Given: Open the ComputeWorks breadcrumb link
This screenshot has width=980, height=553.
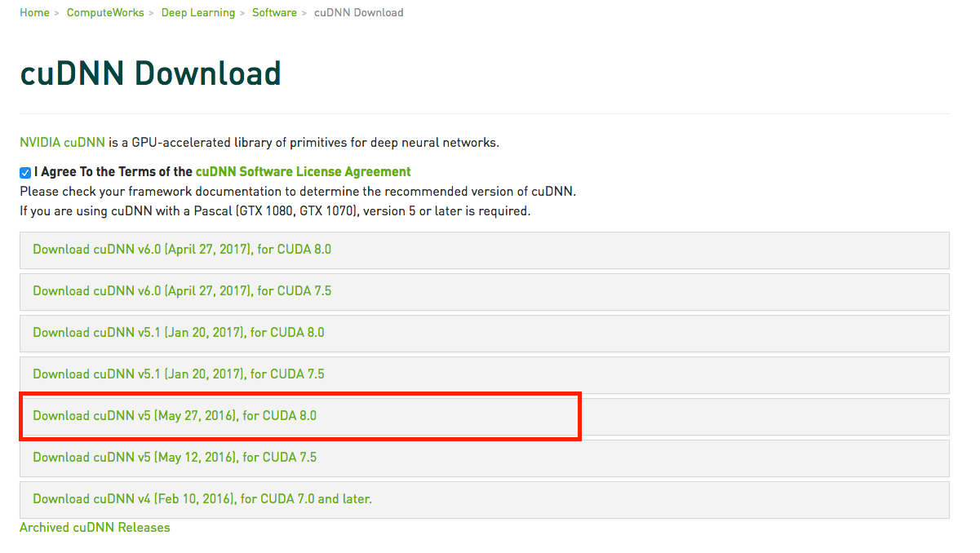Looking at the screenshot, I should click(x=105, y=12).
